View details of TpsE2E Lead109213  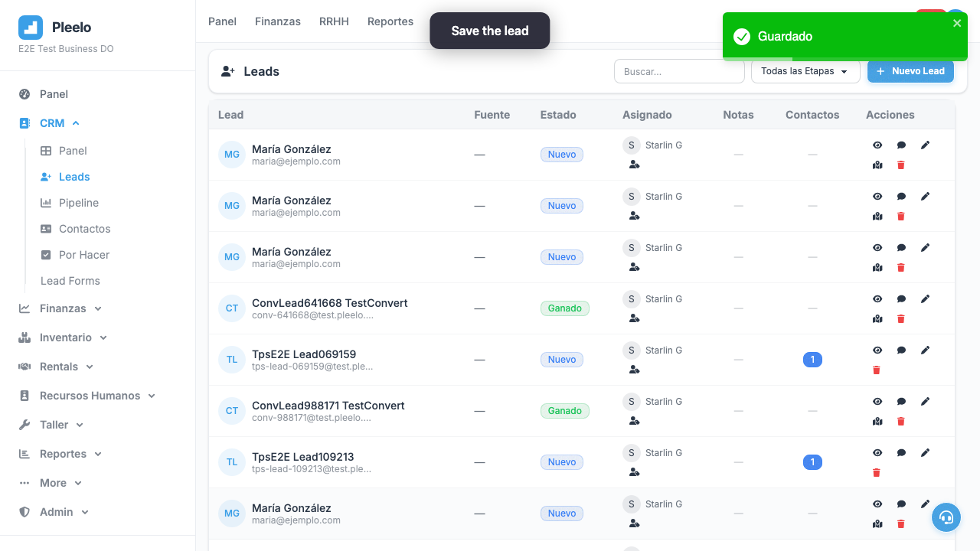coord(877,453)
